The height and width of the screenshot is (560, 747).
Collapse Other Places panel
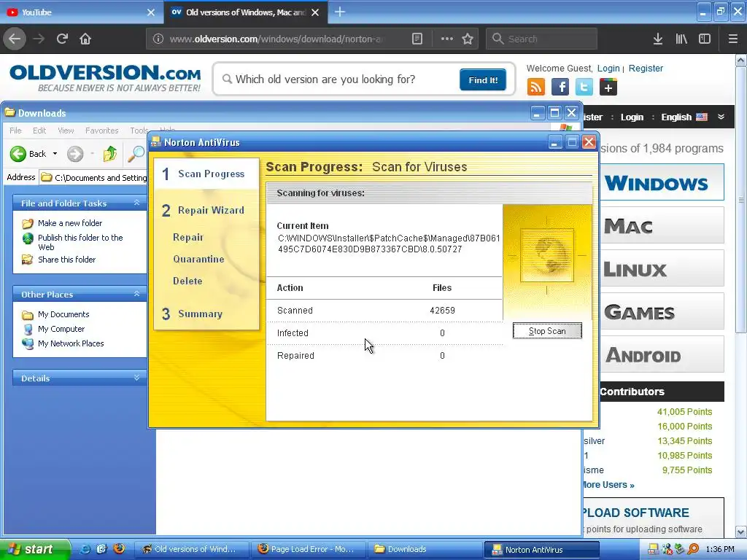click(x=136, y=294)
